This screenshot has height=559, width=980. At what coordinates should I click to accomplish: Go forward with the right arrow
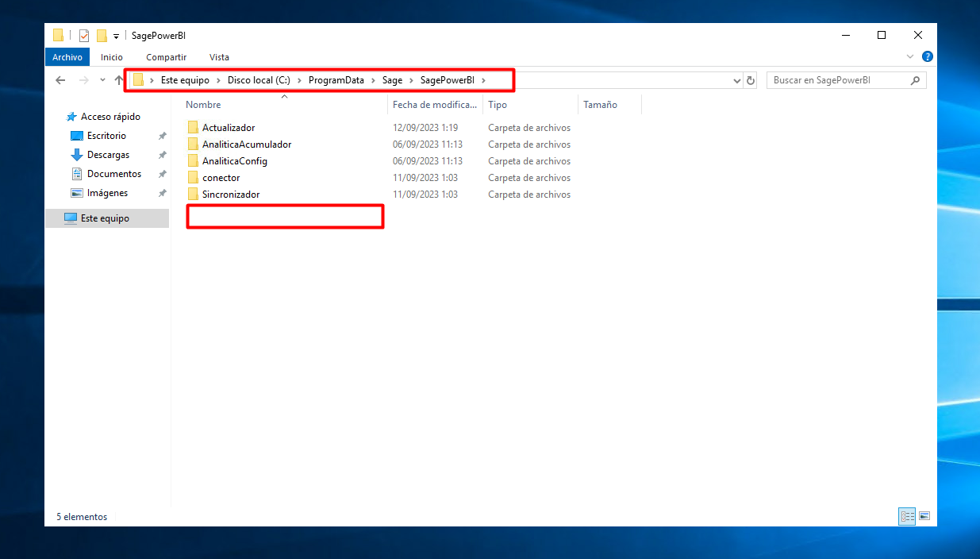click(84, 80)
